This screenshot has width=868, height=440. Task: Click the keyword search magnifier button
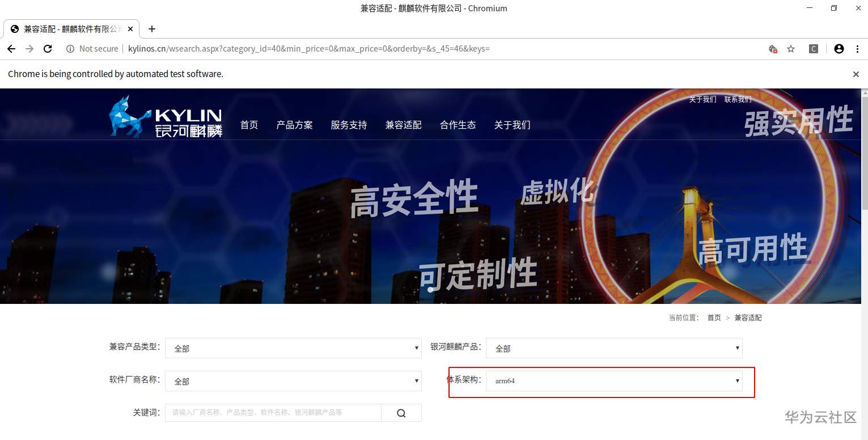click(401, 413)
